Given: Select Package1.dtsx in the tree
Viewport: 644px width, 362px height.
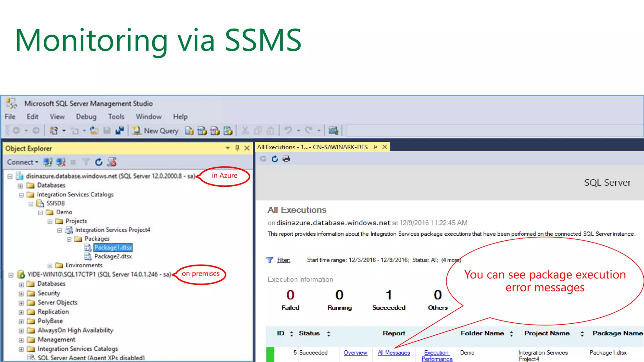Looking at the screenshot, I should click(113, 248).
